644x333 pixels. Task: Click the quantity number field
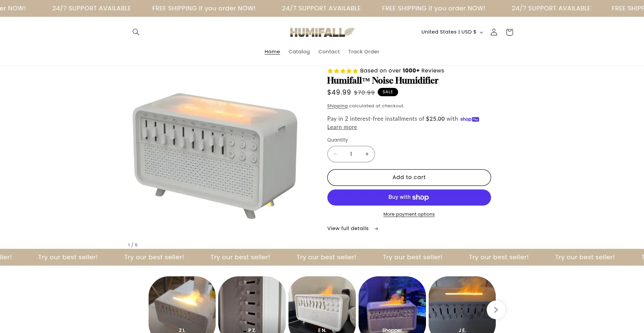coord(351,154)
